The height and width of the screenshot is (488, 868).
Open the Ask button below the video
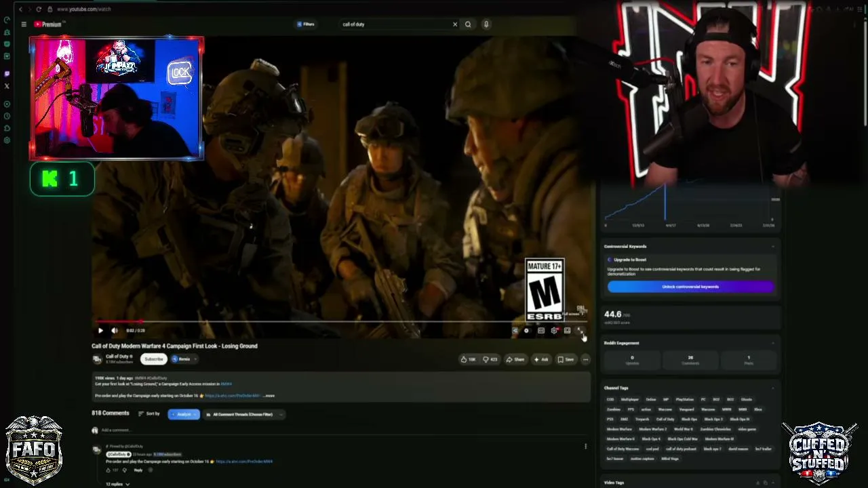(x=541, y=359)
